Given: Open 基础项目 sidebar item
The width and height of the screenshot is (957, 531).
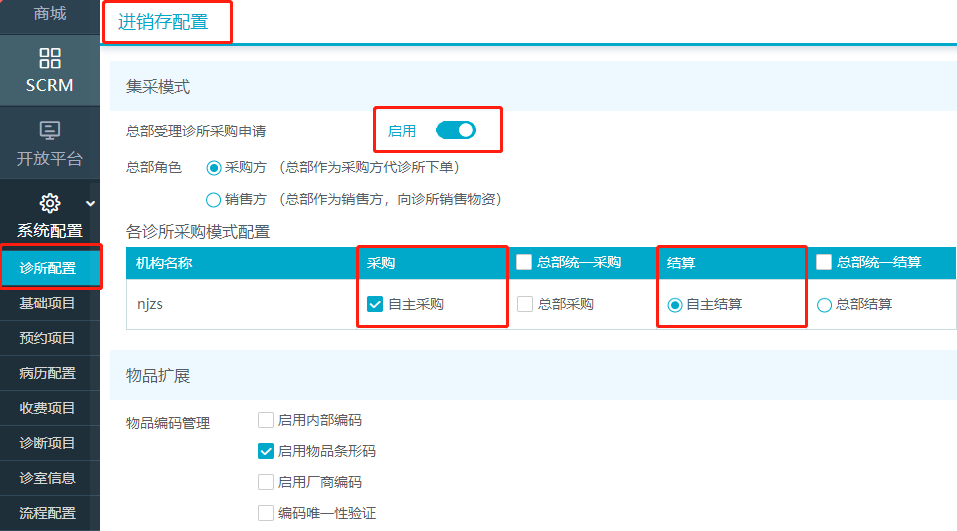Looking at the screenshot, I should (x=49, y=303).
